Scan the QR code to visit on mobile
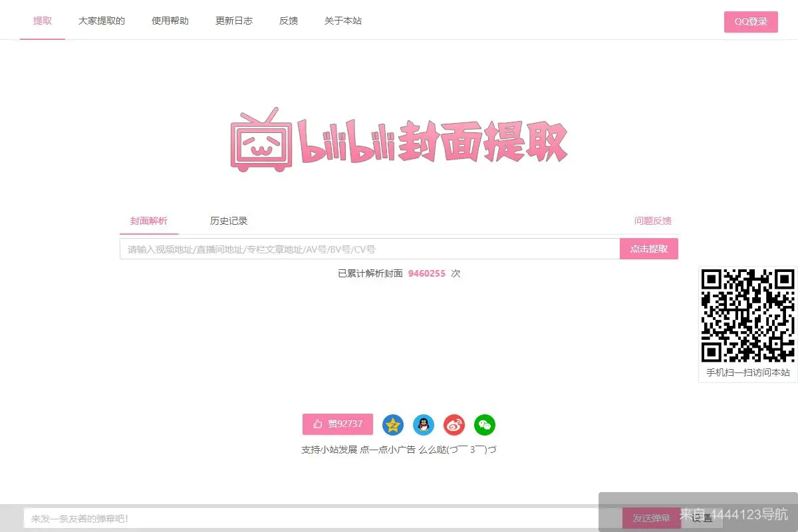This screenshot has width=798, height=532. click(747, 316)
